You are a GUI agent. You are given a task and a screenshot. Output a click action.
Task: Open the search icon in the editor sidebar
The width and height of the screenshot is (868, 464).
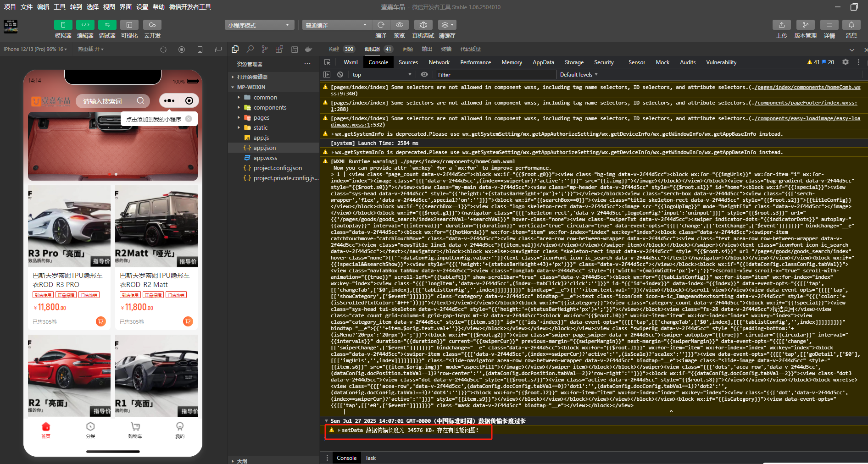pos(250,49)
